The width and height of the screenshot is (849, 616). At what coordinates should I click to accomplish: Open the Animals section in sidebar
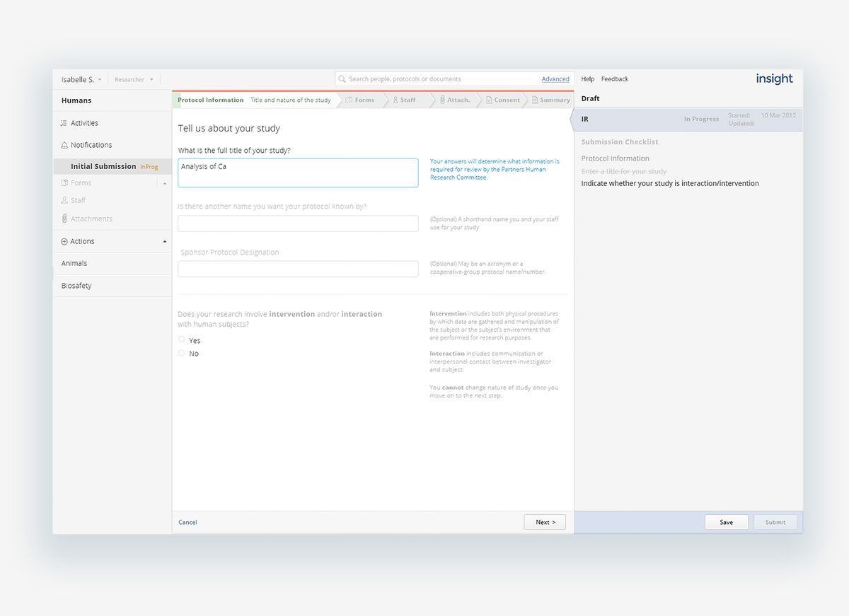coord(112,263)
